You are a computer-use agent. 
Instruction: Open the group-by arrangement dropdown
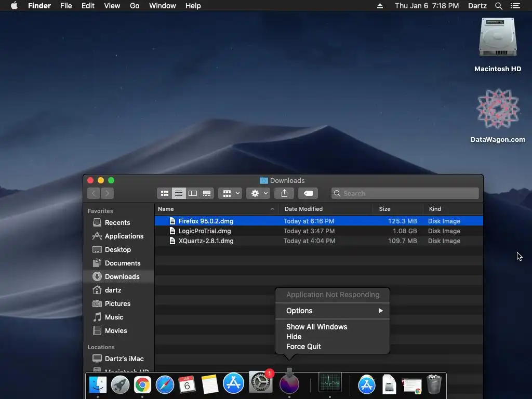pyautogui.click(x=230, y=193)
